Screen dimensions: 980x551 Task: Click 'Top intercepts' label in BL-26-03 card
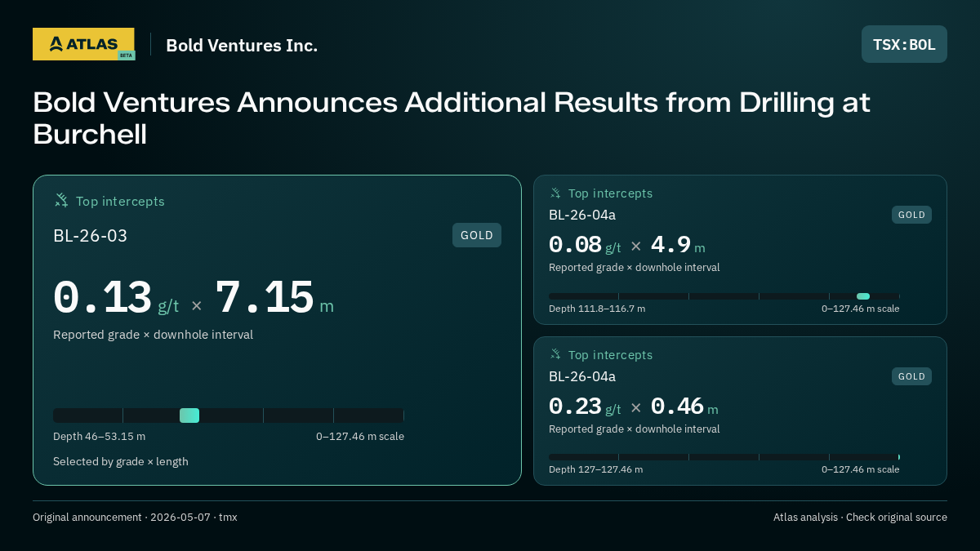click(x=120, y=201)
